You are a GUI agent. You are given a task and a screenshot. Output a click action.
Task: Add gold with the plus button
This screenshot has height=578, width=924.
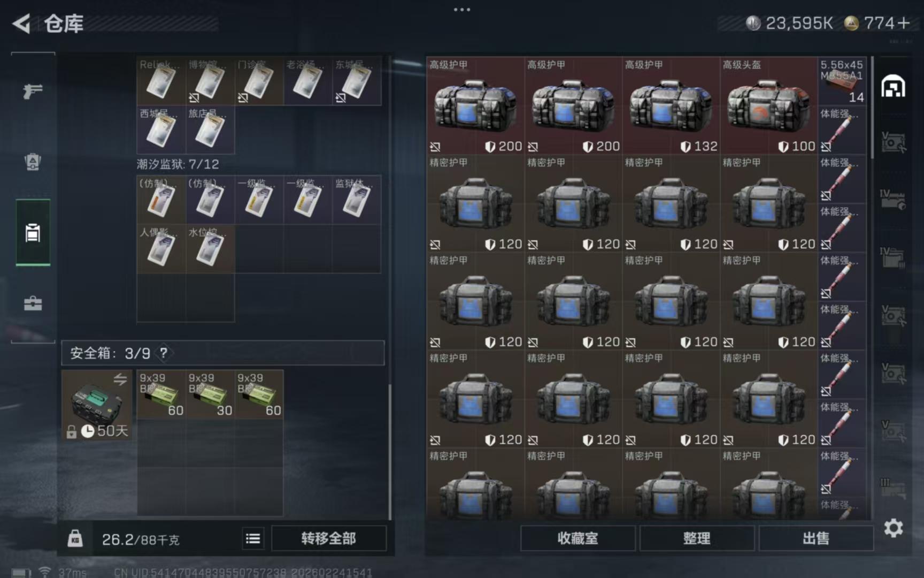click(x=904, y=23)
